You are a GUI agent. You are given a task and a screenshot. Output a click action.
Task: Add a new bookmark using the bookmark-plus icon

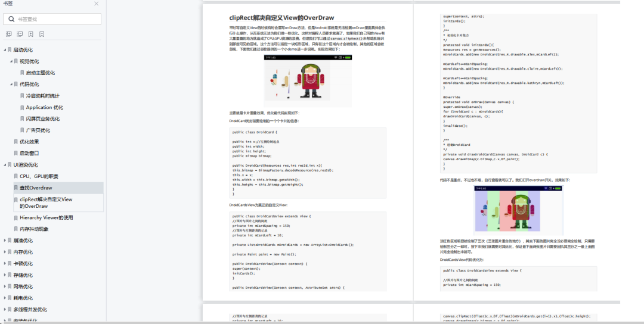[x=31, y=34]
